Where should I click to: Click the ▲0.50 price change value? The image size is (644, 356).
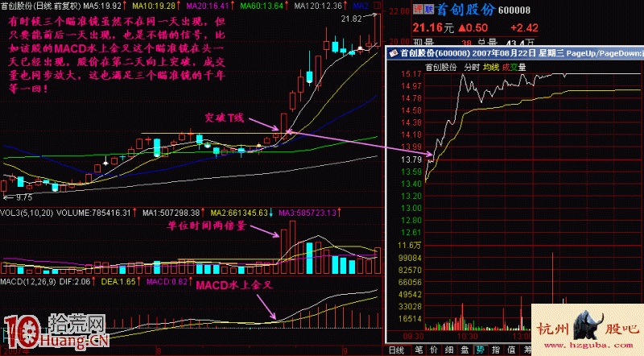click(473, 28)
